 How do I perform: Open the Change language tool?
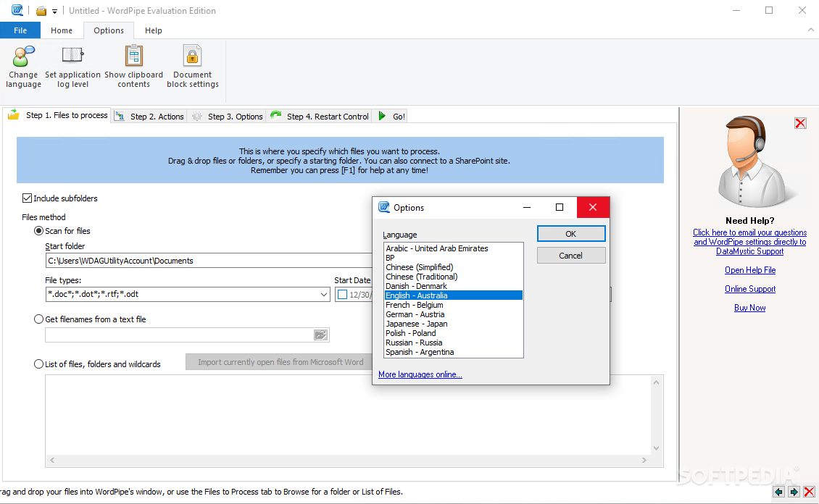click(x=23, y=67)
